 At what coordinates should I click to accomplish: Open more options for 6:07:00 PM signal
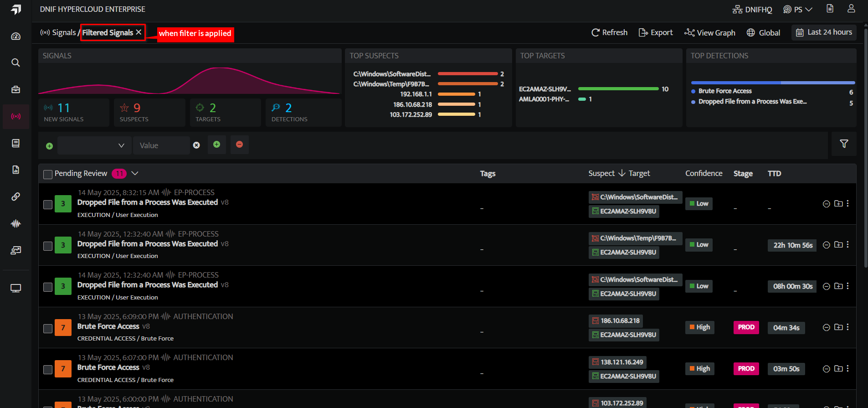848,368
